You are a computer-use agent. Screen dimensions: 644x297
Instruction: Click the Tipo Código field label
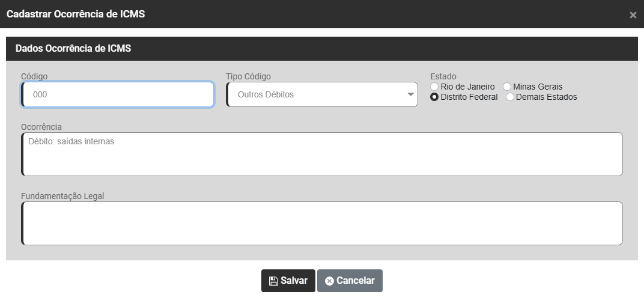click(248, 76)
